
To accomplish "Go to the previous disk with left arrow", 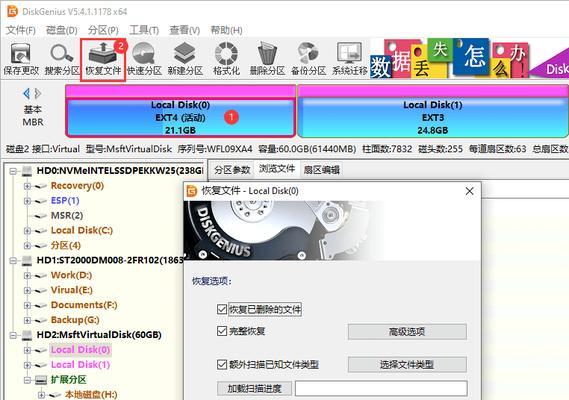I will 26,94.
